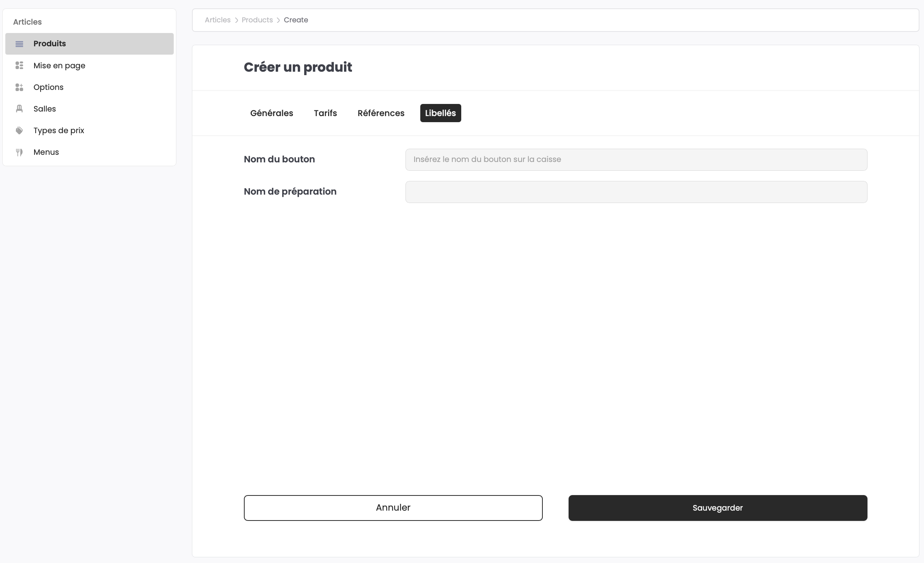
Task: Open the Références tab
Action: tap(381, 113)
